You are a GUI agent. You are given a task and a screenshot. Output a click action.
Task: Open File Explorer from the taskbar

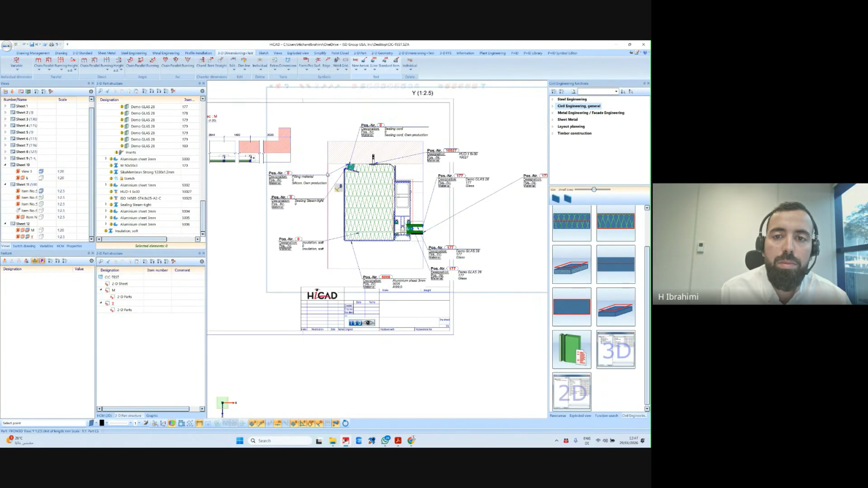333,441
